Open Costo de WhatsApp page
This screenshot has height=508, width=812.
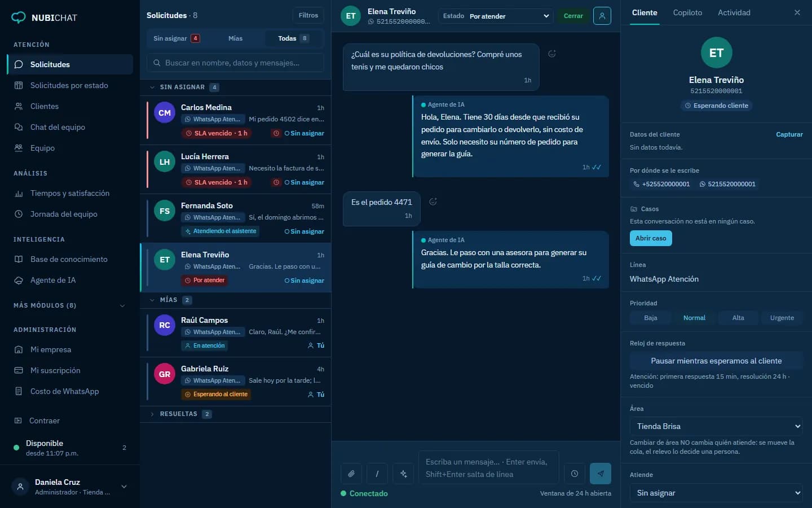(x=70, y=391)
